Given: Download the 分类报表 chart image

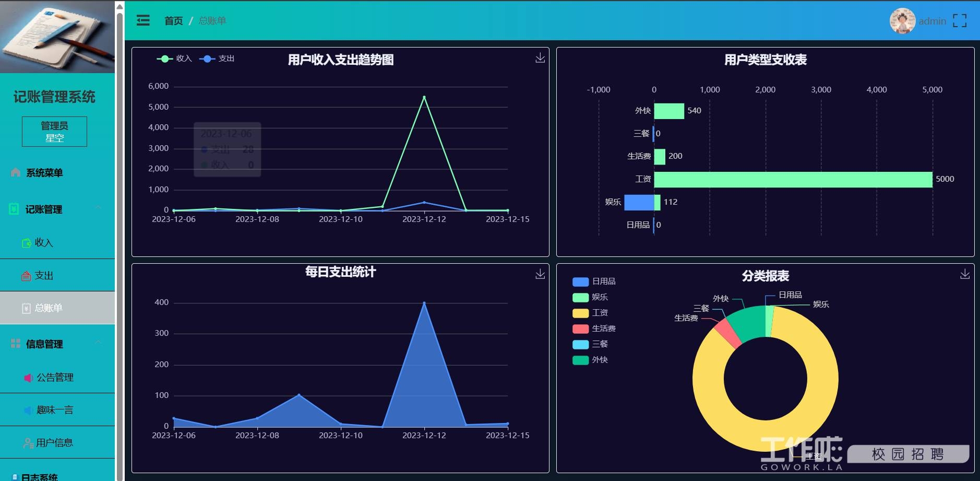Looking at the screenshot, I should coord(965,274).
